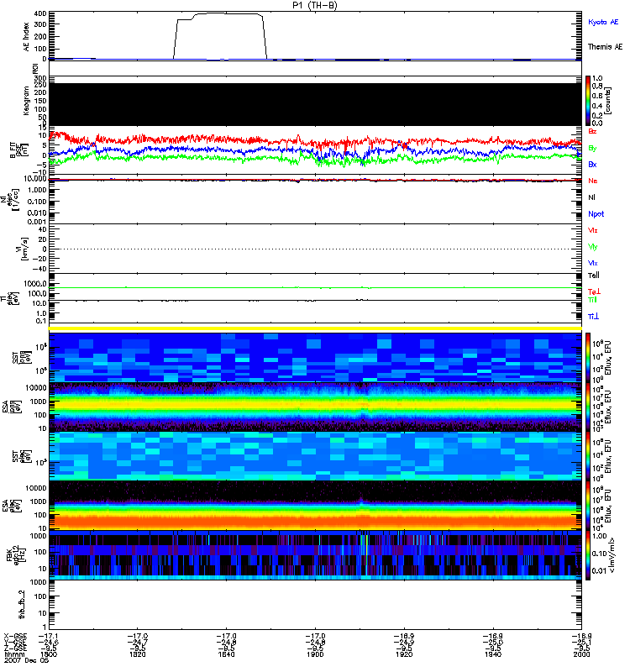Click the 1940 time tick label
Screen dimensions: 630x672
pyautogui.click(x=493, y=654)
